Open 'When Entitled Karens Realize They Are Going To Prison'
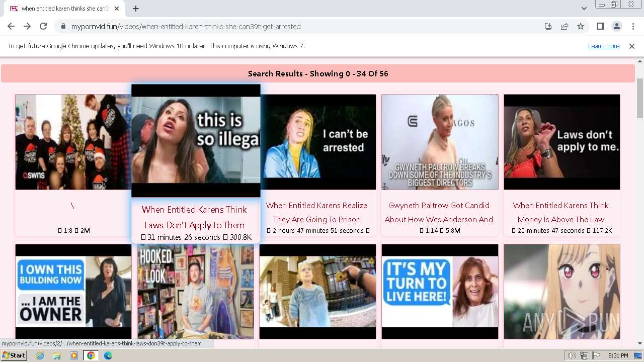 tap(317, 212)
